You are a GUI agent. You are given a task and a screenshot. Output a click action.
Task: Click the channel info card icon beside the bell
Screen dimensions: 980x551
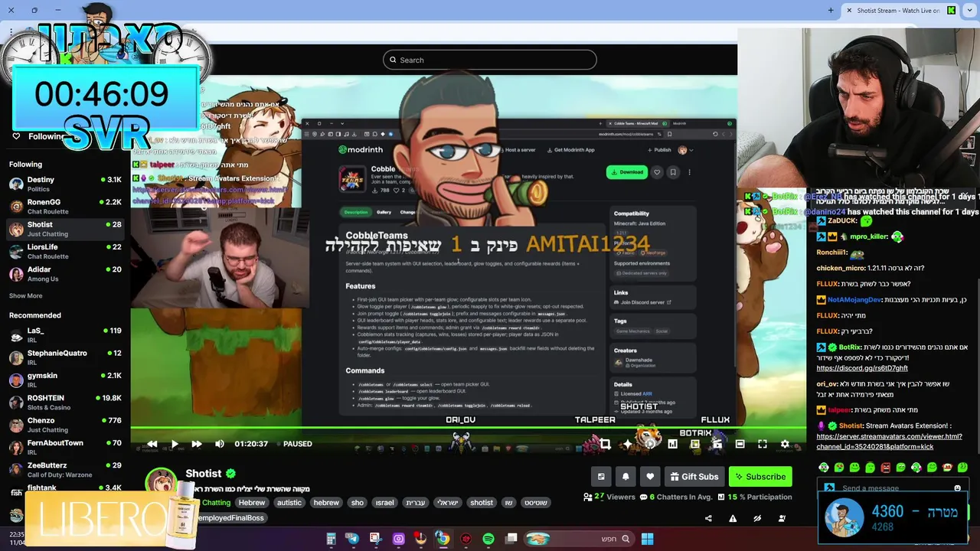click(x=601, y=477)
